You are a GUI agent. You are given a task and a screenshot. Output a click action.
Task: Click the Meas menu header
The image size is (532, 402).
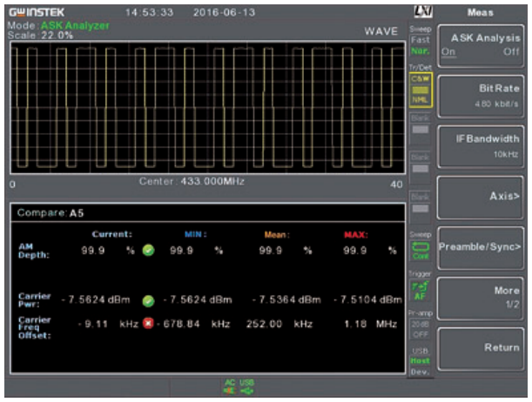click(480, 12)
